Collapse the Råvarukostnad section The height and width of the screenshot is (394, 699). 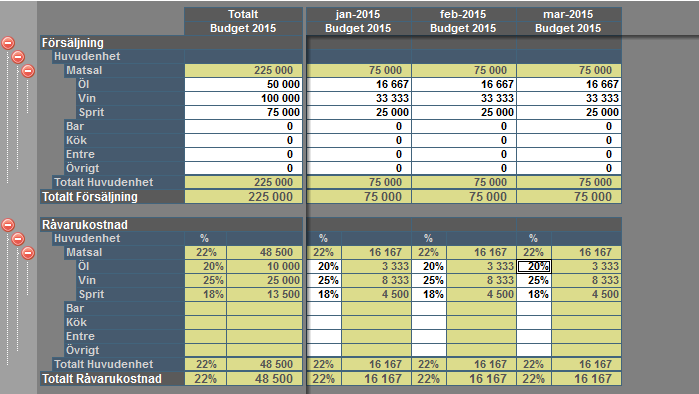tap(8, 225)
